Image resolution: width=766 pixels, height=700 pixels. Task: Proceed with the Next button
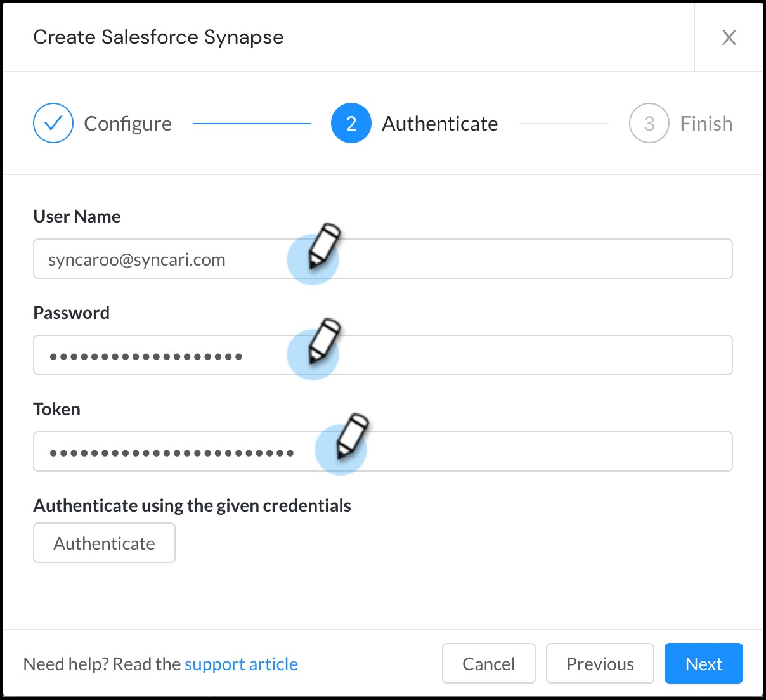703,664
